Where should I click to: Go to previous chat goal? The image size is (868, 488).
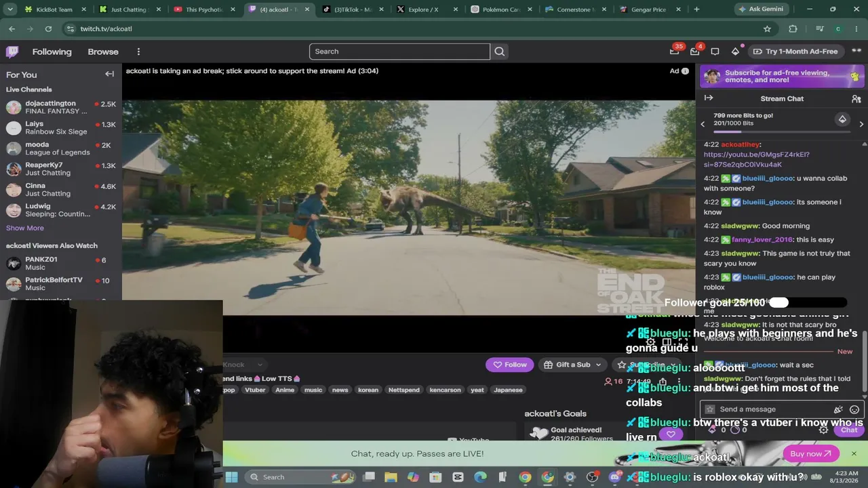pyautogui.click(x=703, y=124)
